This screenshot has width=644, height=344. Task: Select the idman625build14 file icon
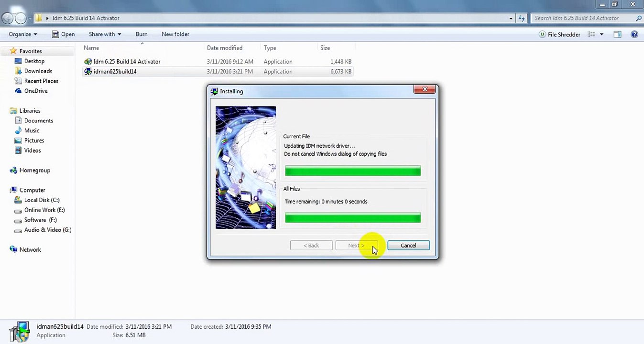point(88,72)
